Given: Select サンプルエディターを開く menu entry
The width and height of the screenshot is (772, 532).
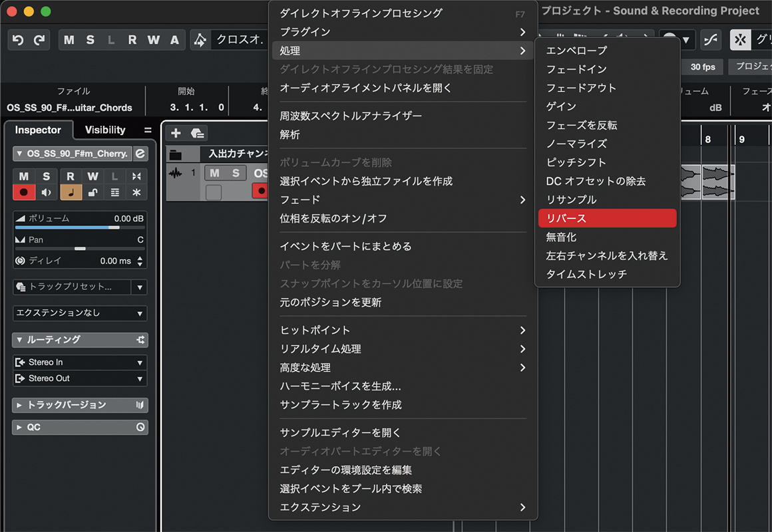Looking at the screenshot, I should [402, 433].
